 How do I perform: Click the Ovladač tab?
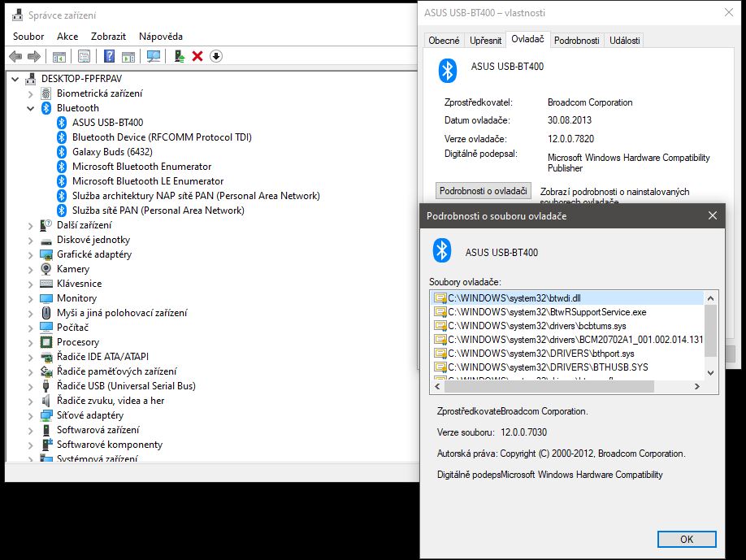pos(527,39)
